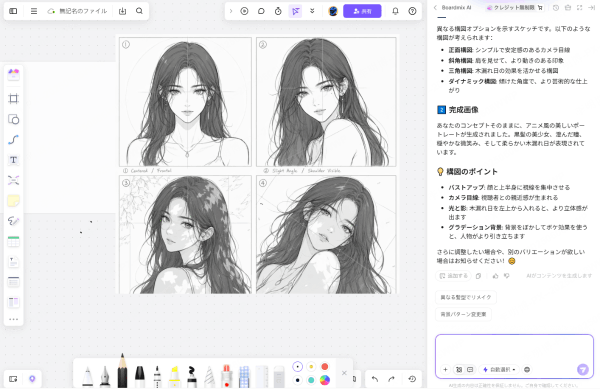This screenshot has height=389, width=600.
Task: Close the drawing tools tray
Action: tap(344, 373)
